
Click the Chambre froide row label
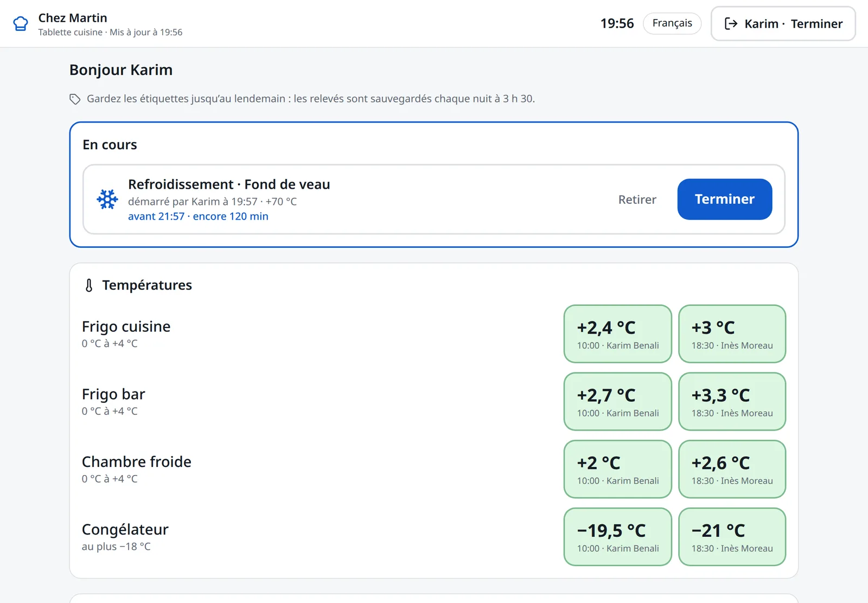coord(137,462)
